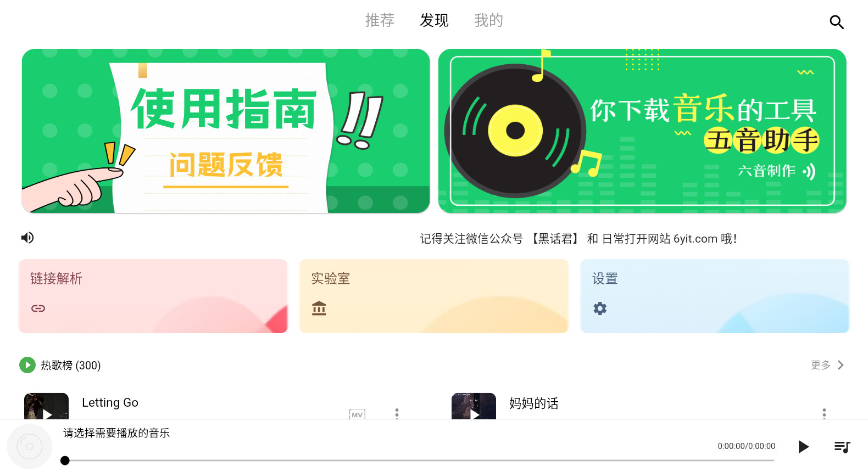This screenshot has height=472, width=868.
Task: Open the more options menu for 妈妈的话
Action: 824,413
